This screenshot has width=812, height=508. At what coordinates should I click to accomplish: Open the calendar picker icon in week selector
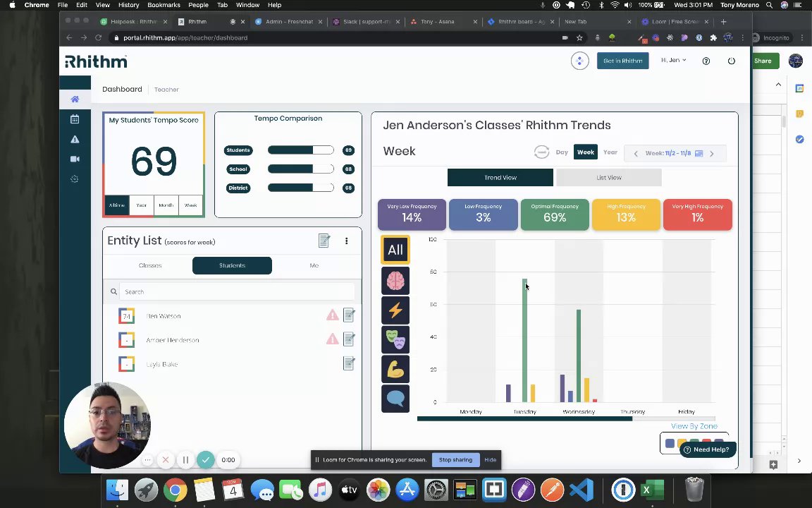click(699, 153)
